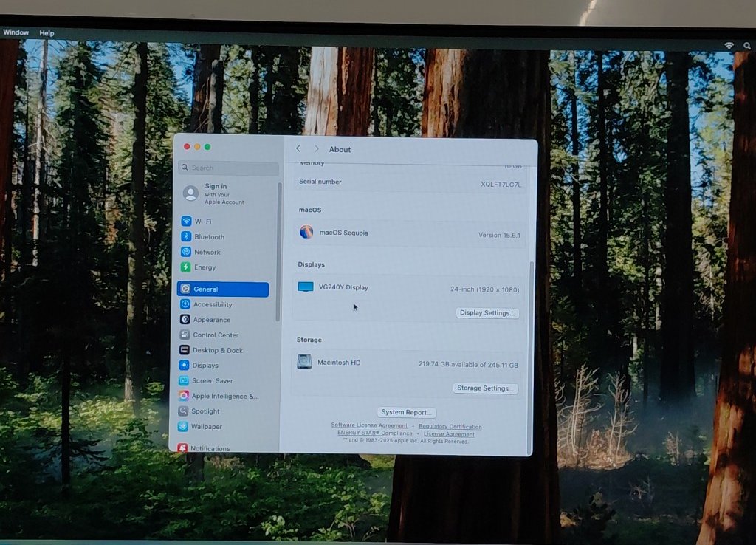Open Display Settings
Image resolution: width=756 pixels, height=545 pixels.
(x=487, y=313)
